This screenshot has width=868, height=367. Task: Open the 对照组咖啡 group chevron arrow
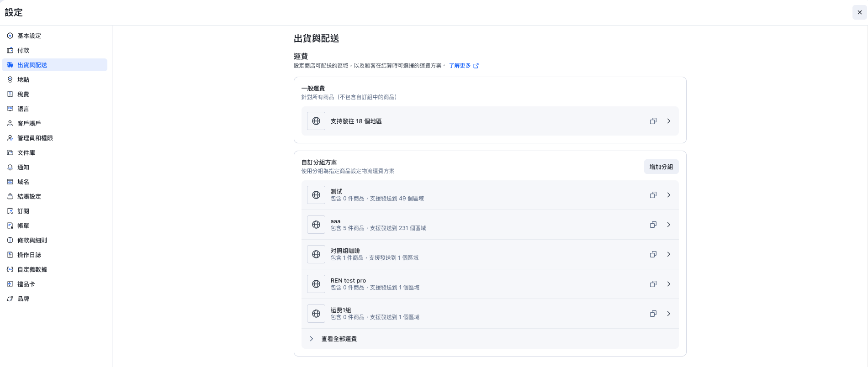669,254
